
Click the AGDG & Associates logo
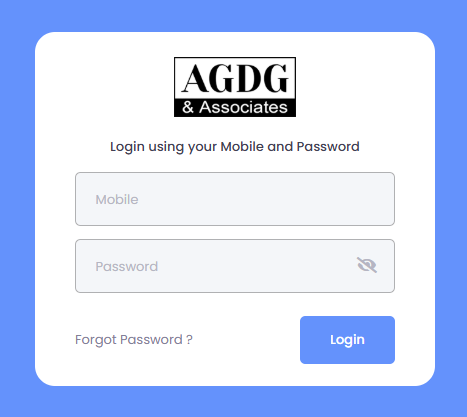pyautogui.click(x=235, y=87)
